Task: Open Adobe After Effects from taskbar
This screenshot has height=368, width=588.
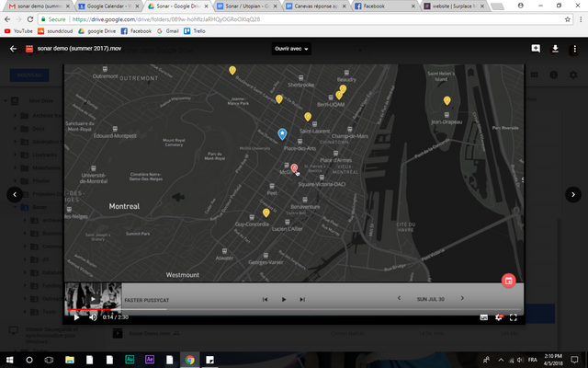Action: pos(150,360)
